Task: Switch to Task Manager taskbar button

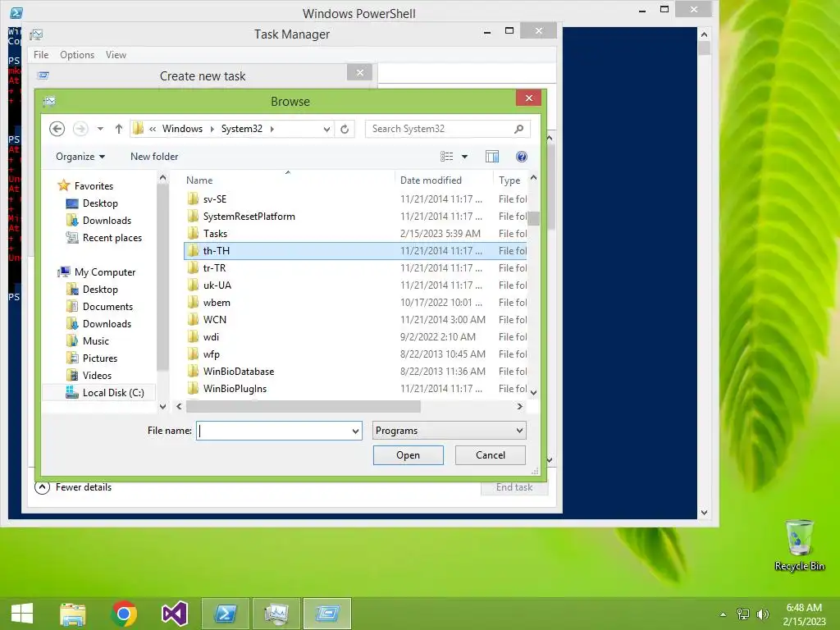Action: click(276, 614)
